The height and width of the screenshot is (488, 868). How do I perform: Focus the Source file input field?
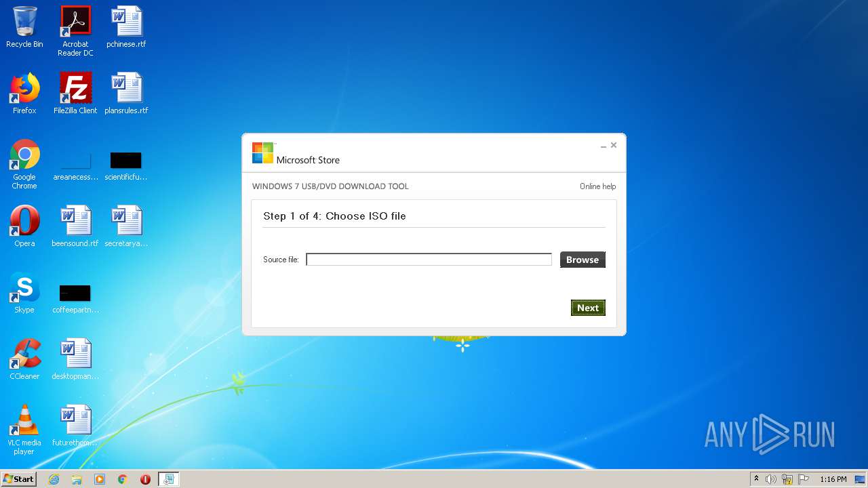pyautogui.click(x=429, y=260)
